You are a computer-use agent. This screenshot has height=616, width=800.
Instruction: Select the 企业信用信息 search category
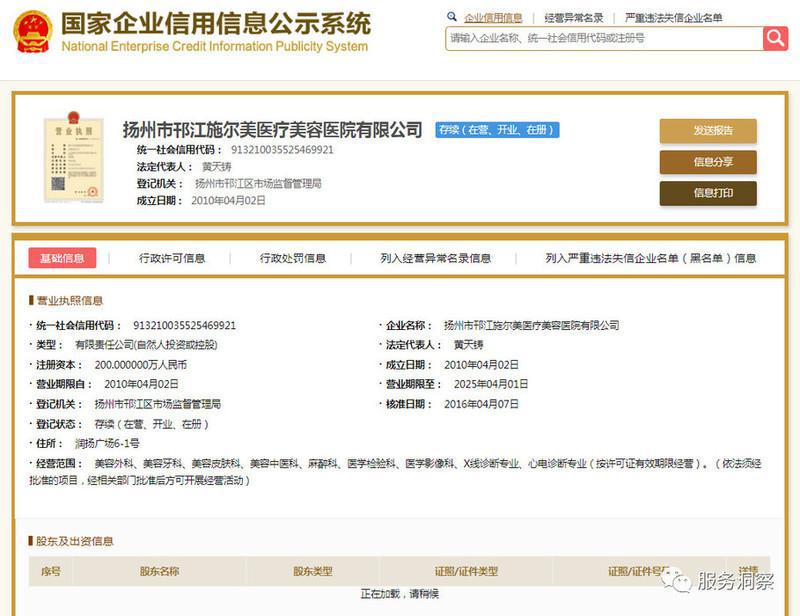[x=493, y=18]
